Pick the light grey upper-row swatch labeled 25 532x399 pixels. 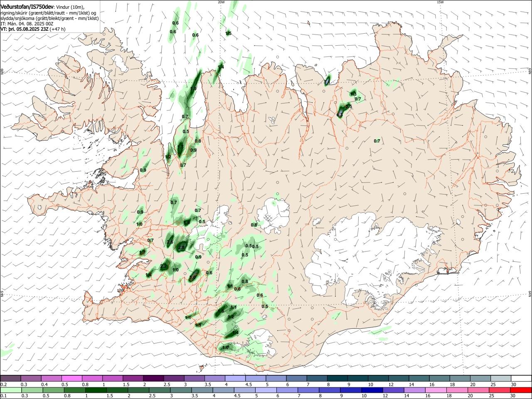click(x=501, y=378)
